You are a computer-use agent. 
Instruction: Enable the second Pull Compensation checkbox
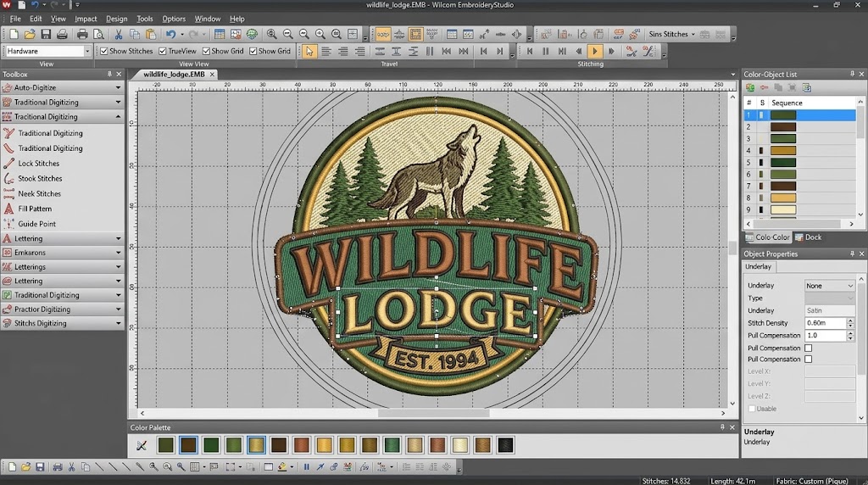coord(808,360)
